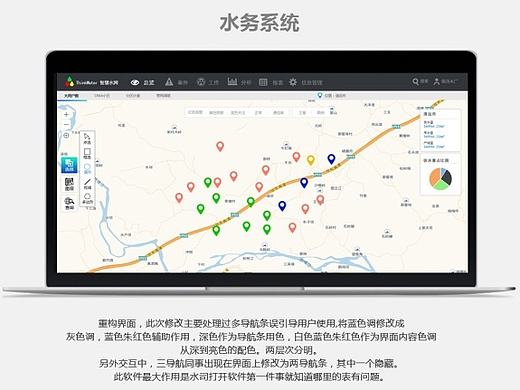Choose the polygon-select tool
This screenshot has width=520, height=390.
pos(87,199)
